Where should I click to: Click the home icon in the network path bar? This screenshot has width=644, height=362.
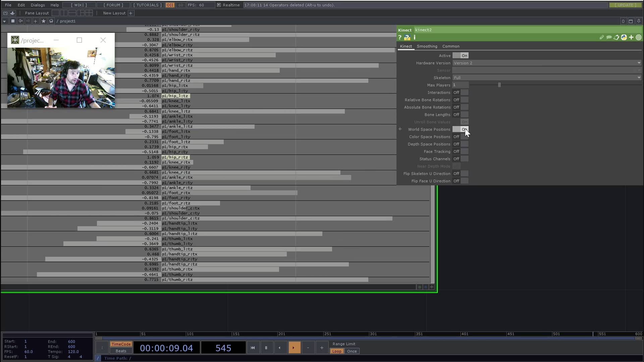(x=51, y=21)
